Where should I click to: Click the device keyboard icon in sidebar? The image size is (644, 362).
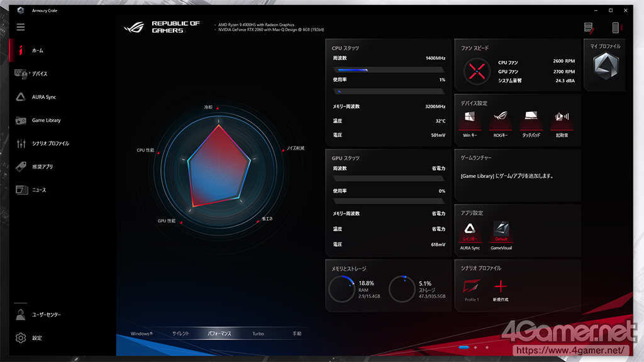coord(21,74)
